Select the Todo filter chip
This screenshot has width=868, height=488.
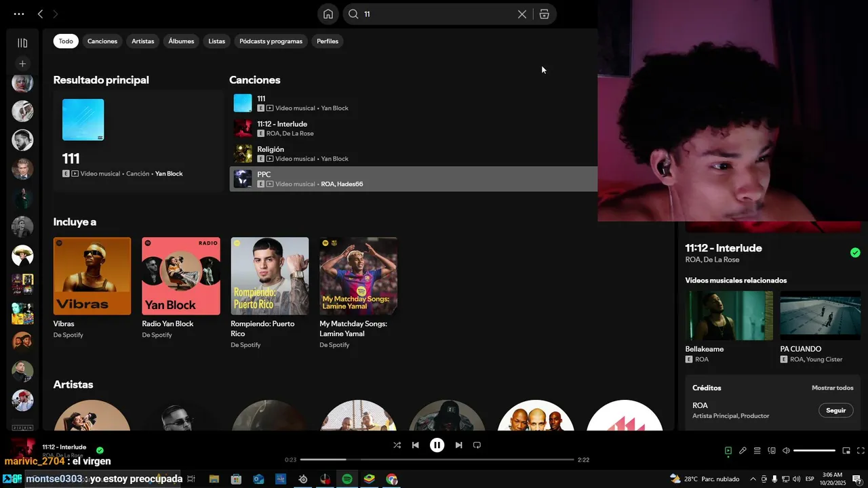tap(66, 41)
